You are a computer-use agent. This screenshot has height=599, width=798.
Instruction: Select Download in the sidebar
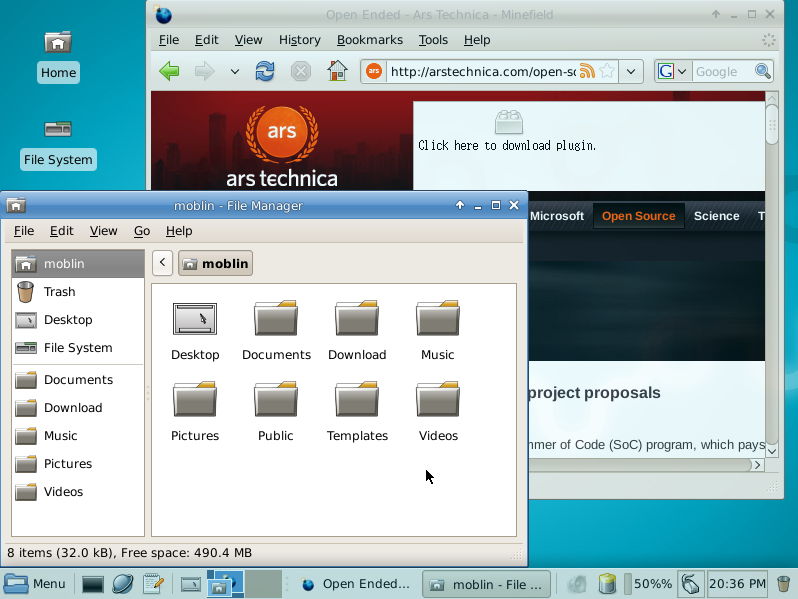click(78, 408)
